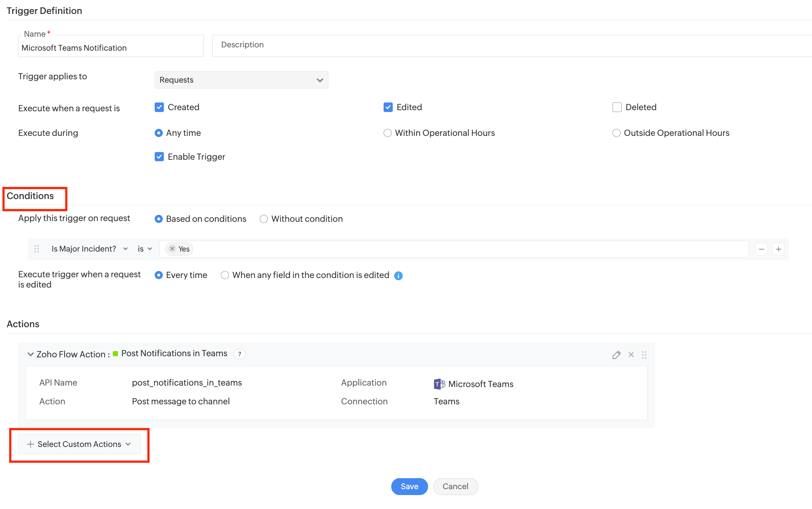Edit the Zoho Flow action with pencil icon
Screen dimensions: 812x509
click(x=616, y=355)
